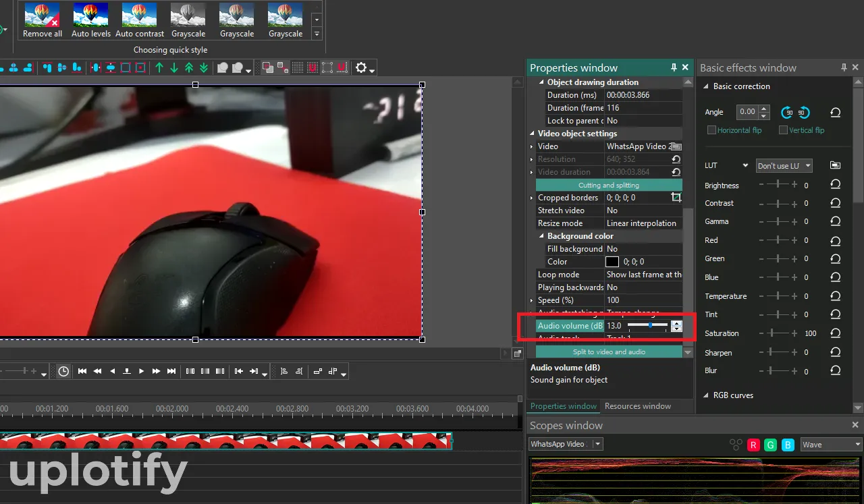Adjust the Saturation slider
Screen dimensions: 864x504
point(778,333)
